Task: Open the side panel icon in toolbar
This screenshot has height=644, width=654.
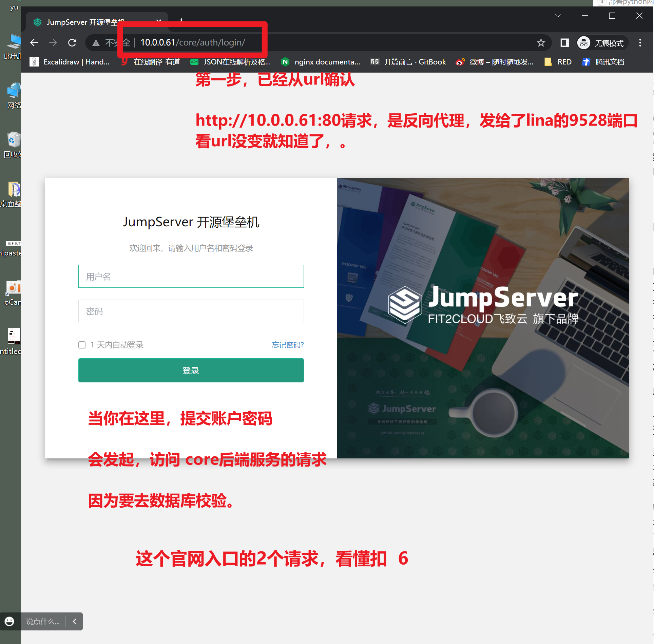Action: click(x=564, y=43)
